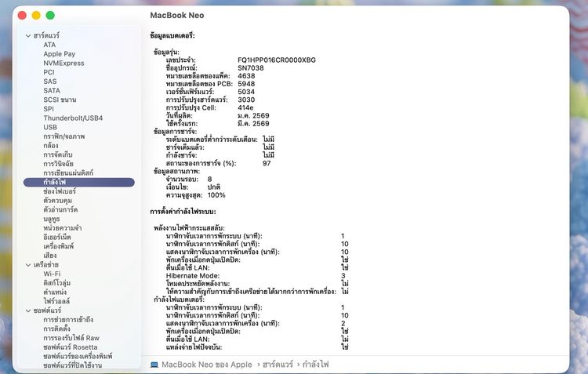Click Cell revision value 414e

point(245,107)
